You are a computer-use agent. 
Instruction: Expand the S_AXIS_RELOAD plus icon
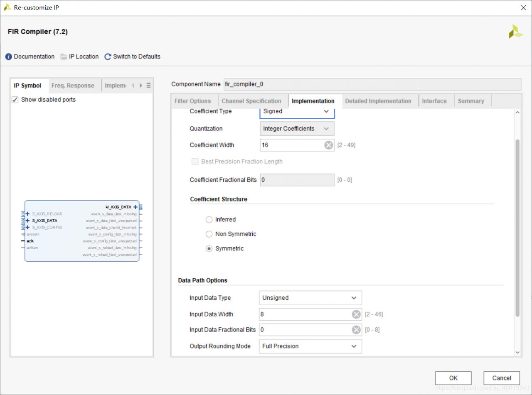[28, 213]
